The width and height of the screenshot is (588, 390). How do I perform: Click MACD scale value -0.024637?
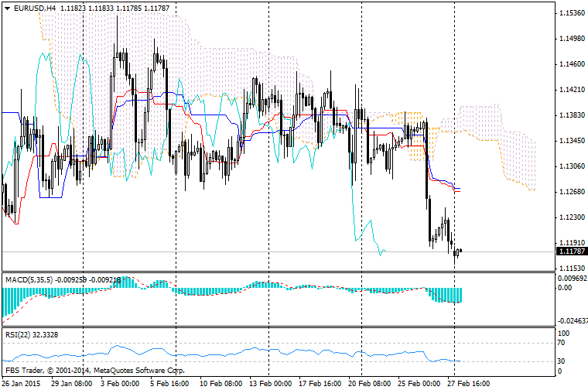[x=573, y=321]
